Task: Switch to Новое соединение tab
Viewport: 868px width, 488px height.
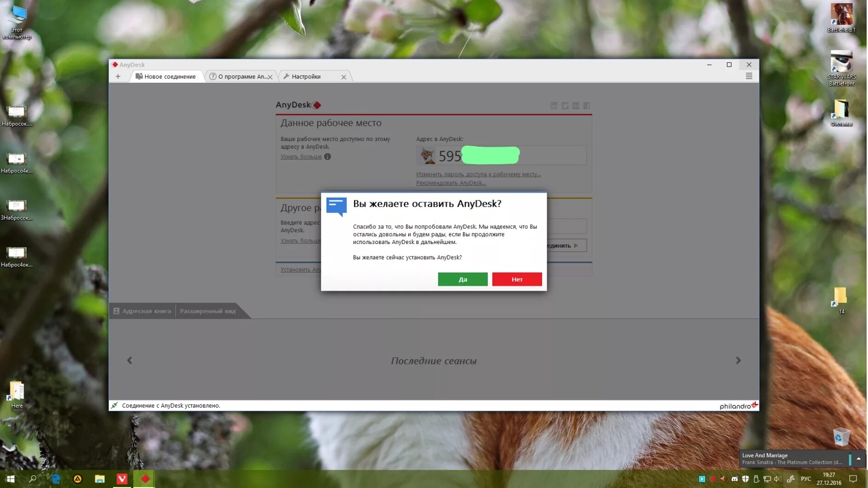Action: point(166,76)
